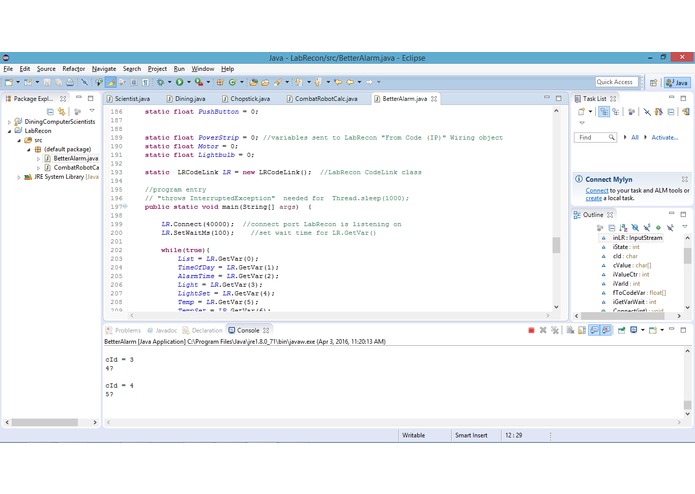Image resolution: width=695 pixels, height=494 pixels.
Task: Open the Project menu
Action: [157, 69]
